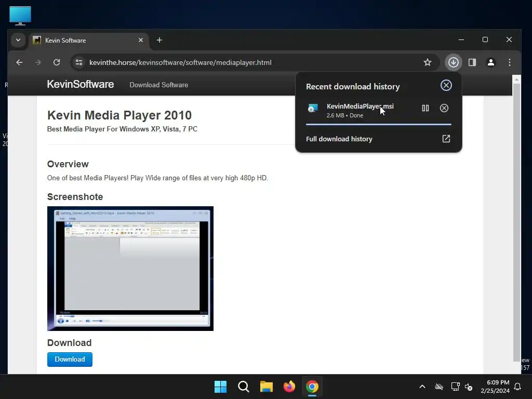
Task: Bookmark this page with the star icon
Action: 428,62
